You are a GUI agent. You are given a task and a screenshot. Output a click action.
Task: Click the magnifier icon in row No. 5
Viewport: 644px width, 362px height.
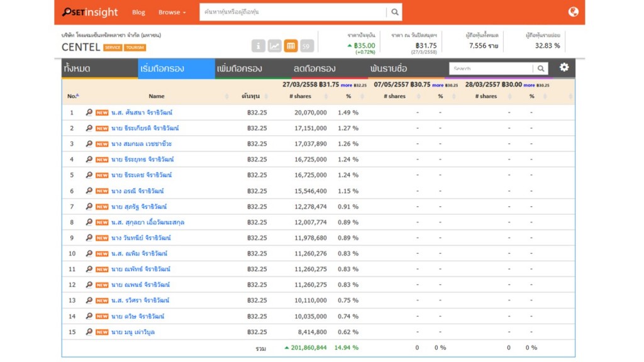coord(89,175)
